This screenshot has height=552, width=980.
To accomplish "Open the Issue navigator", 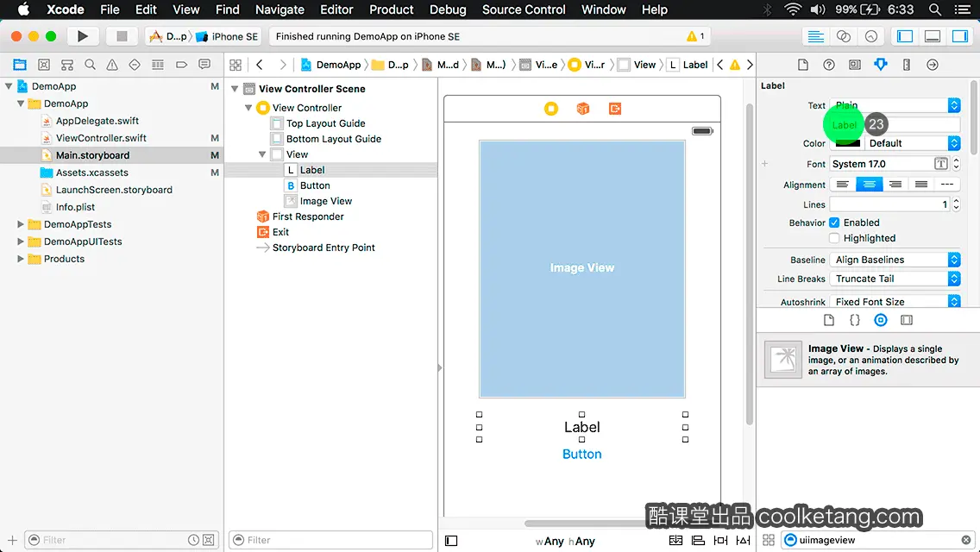I will [112, 65].
